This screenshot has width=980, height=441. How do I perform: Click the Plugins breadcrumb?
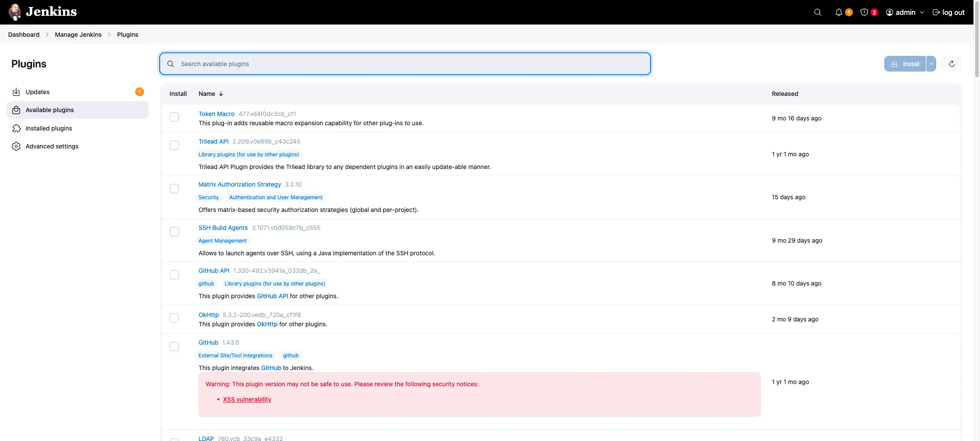point(127,35)
